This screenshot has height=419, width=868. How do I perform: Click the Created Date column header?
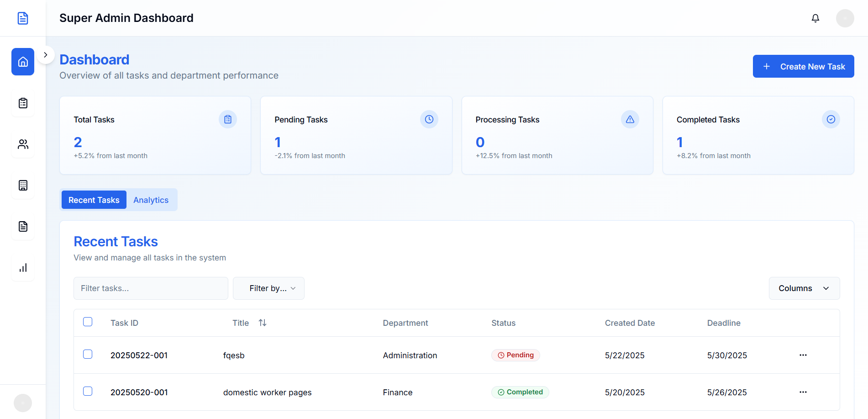pos(630,323)
